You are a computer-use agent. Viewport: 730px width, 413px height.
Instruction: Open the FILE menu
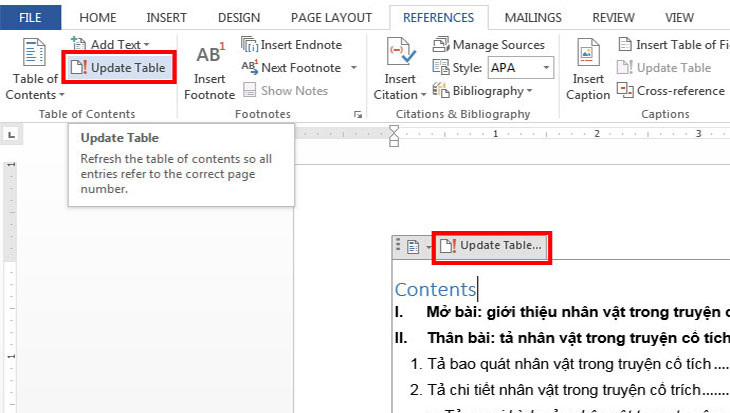click(30, 17)
